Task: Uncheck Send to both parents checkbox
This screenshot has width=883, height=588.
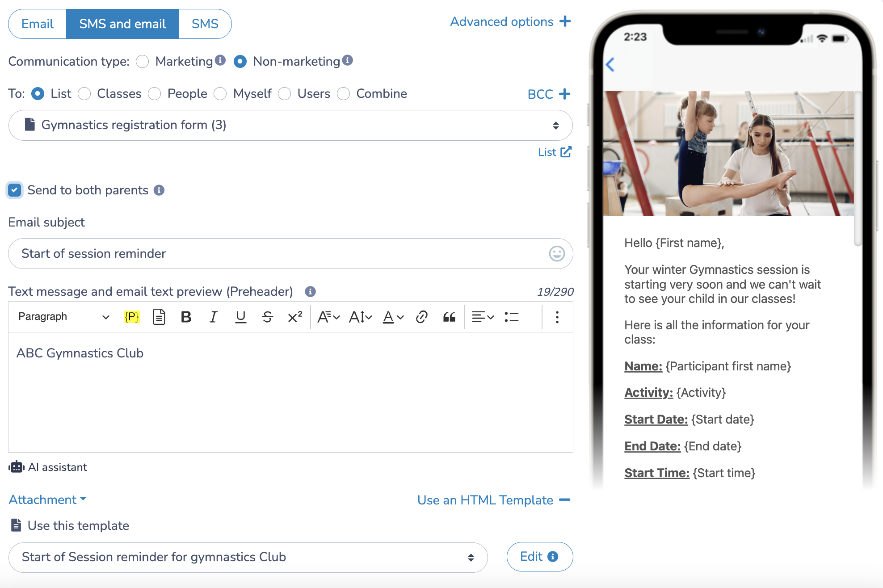Action: (15, 190)
